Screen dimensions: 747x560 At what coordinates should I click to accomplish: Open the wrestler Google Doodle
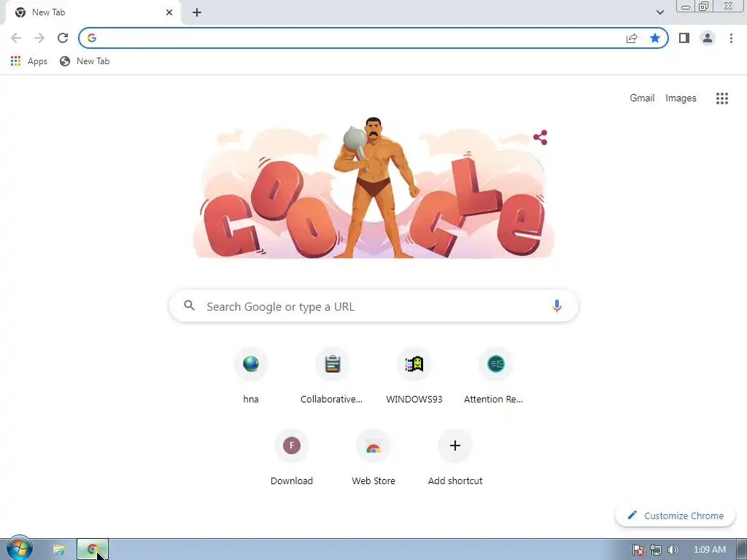(373, 188)
